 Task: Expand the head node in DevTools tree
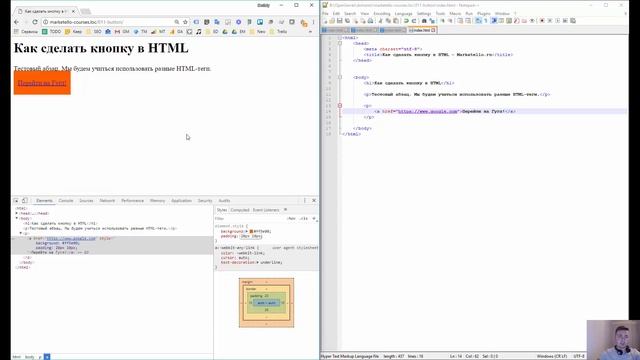click(17, 213)
